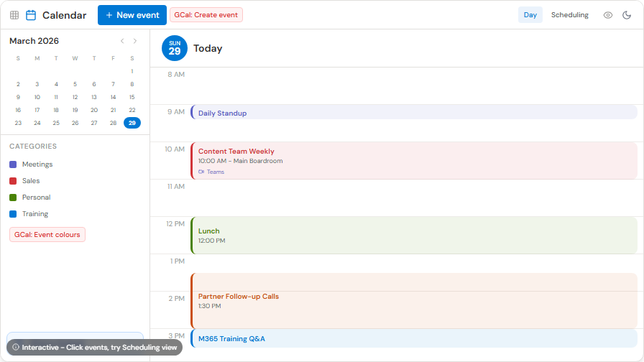This screenshot has width=644, height=362.
Task: Select March 25 in the mini calendar
Action: [56, 123]
